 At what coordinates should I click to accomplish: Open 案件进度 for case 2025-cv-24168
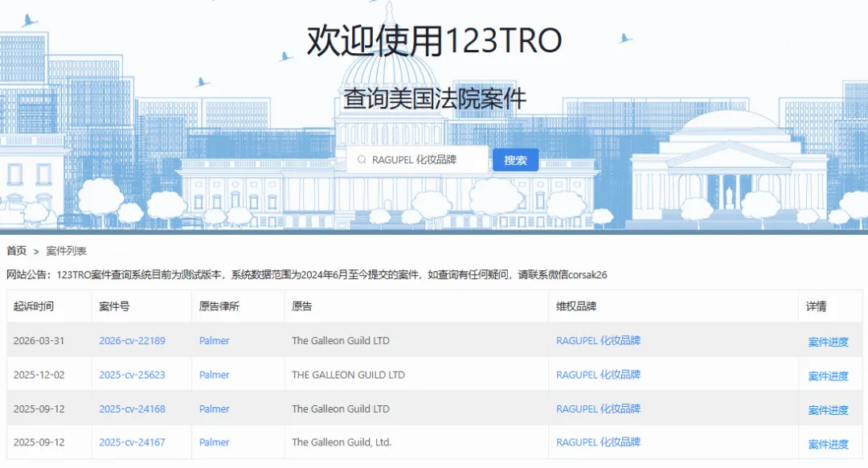pyautogui.click(x=828, y=410)
